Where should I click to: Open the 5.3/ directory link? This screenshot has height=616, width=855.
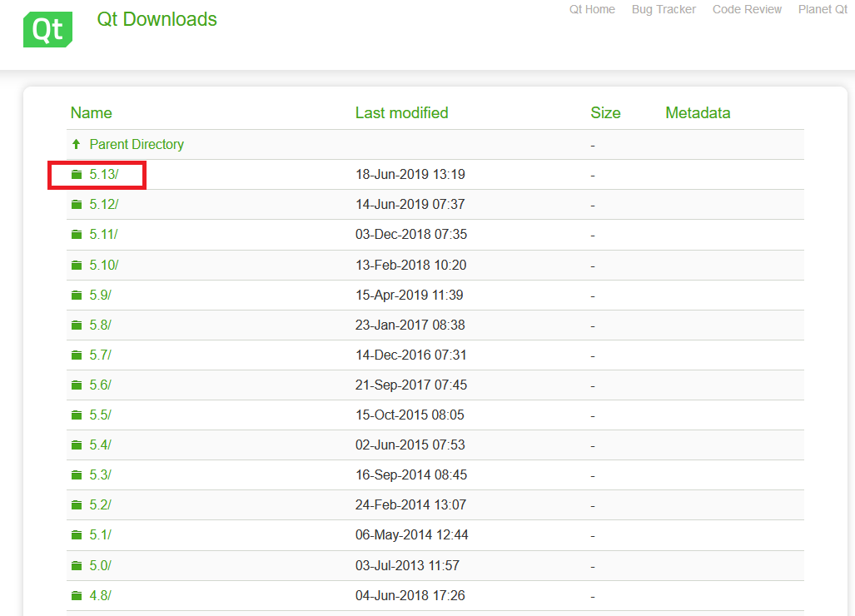tap(101, 474)
